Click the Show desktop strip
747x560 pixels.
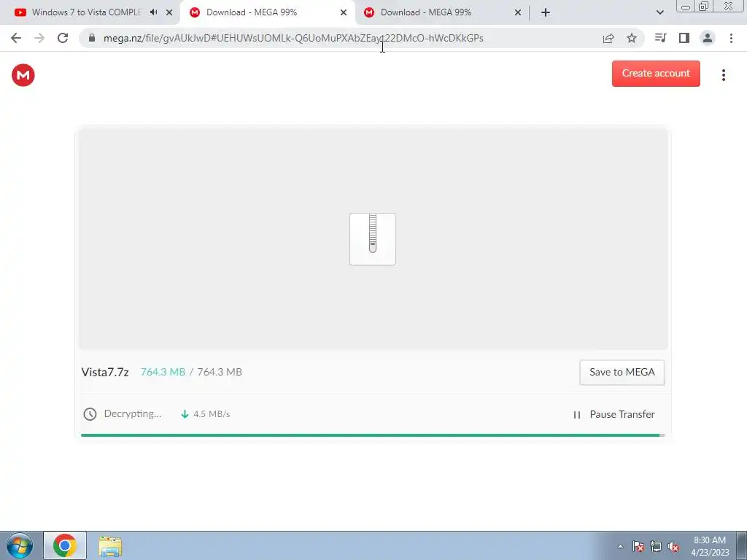point(742,545)
